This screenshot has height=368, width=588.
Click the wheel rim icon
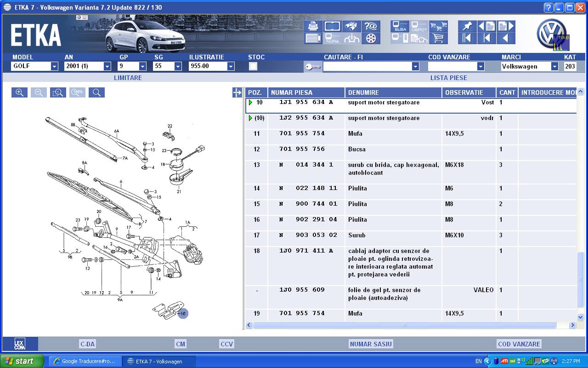[x=371, y=38]
